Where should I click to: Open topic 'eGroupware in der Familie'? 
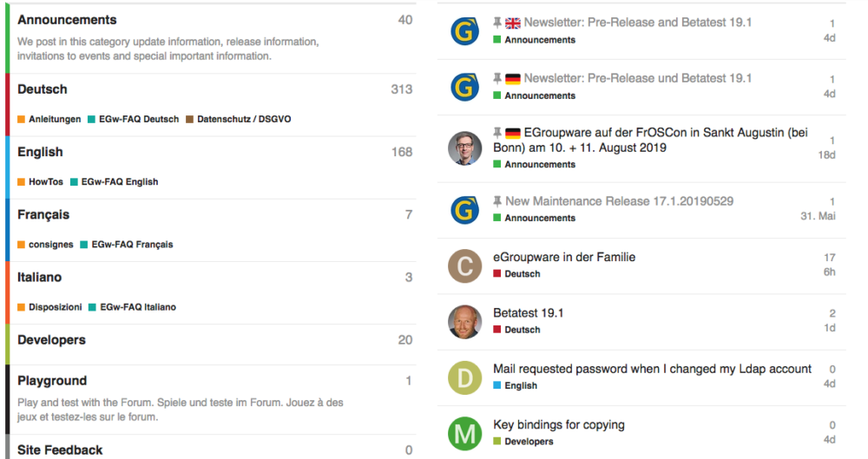564,257
